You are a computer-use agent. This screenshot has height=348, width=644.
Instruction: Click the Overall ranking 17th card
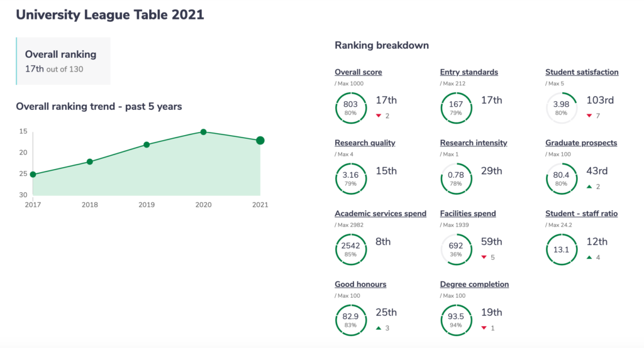point(64,61)
